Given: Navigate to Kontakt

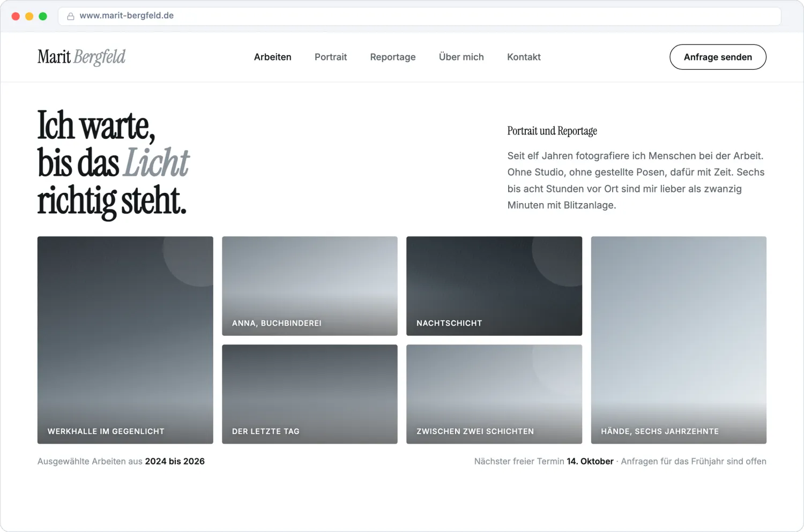Looking at the screenshot, I should tap(524, 57).
